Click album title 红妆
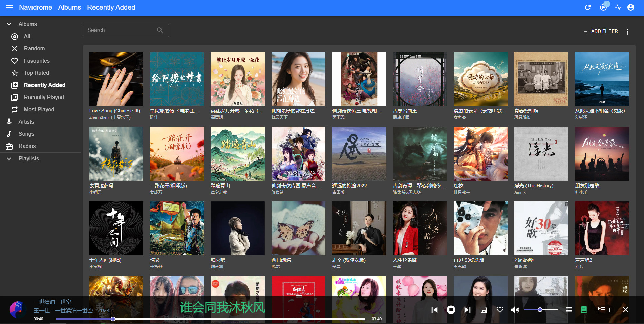 pyautogui.click(x=458, y=186)
